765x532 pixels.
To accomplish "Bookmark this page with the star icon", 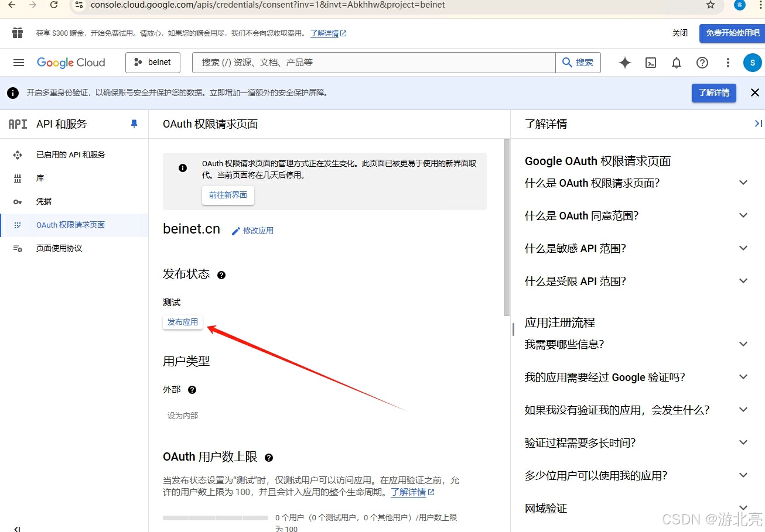I will (x=711, y=5).
